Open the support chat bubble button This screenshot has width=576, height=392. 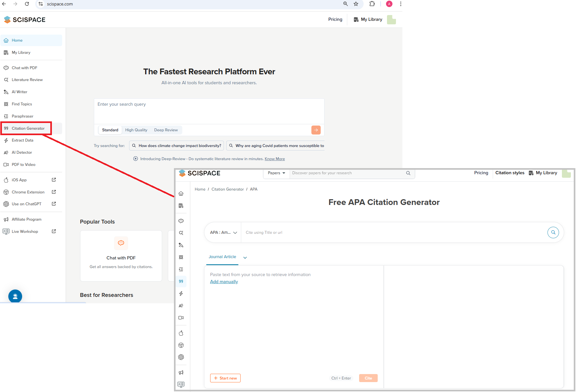(x=15, y=296)
